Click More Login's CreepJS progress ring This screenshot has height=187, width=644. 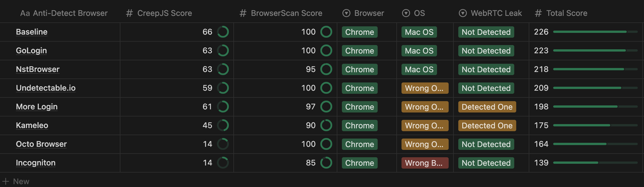point(223,107)
